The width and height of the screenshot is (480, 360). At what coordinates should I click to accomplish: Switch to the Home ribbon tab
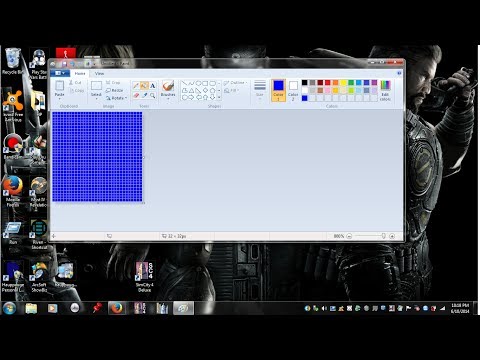pyautogui.click(x=80, y=73)
